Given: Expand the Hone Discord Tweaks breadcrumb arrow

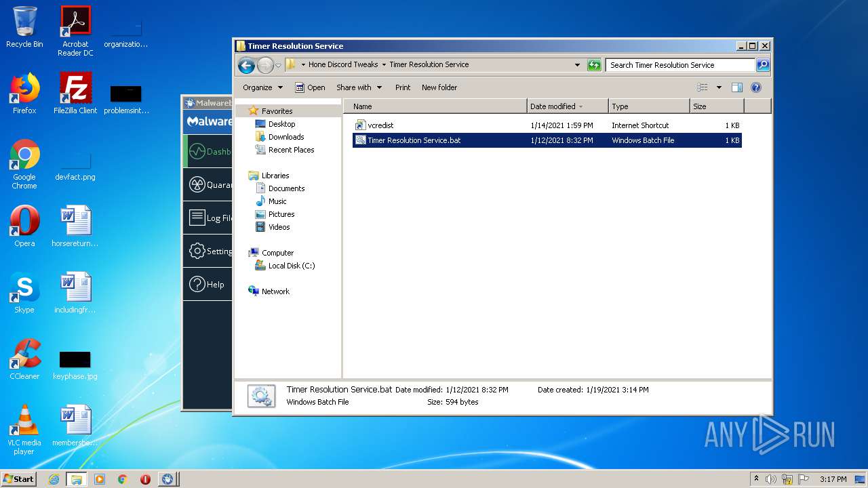Looking at the screenshot, I should 384,65.
